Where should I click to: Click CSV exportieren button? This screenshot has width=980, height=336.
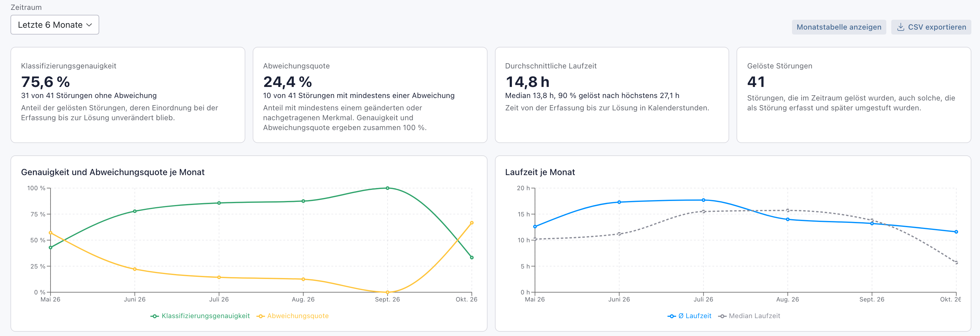tap(931, 27)
